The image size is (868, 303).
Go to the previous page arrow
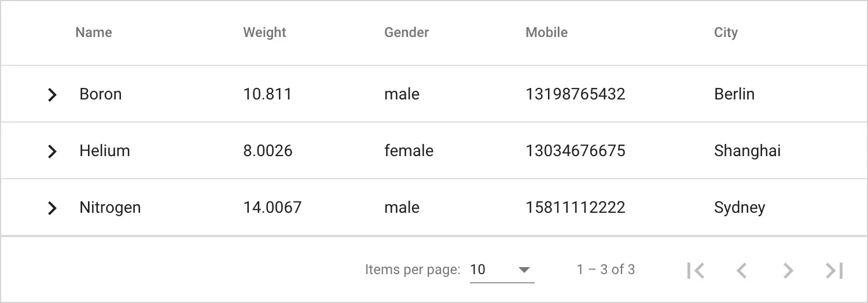pos(742,270)
